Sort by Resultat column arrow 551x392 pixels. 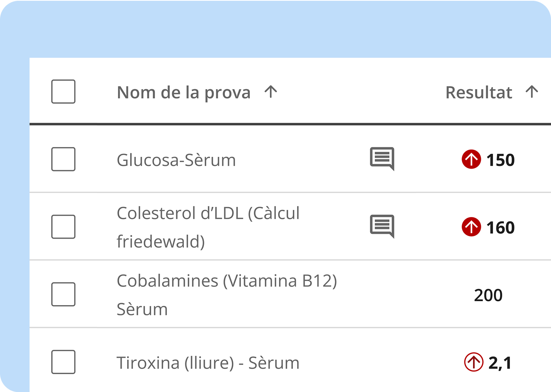[x=532, y=92]
